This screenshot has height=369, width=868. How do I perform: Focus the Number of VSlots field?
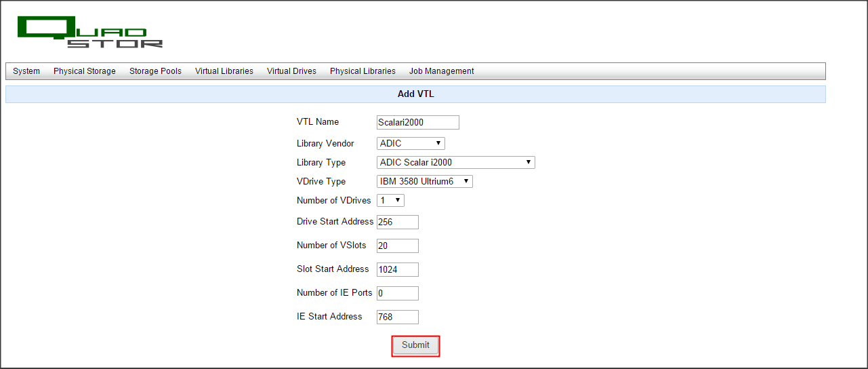pos(398,246)
